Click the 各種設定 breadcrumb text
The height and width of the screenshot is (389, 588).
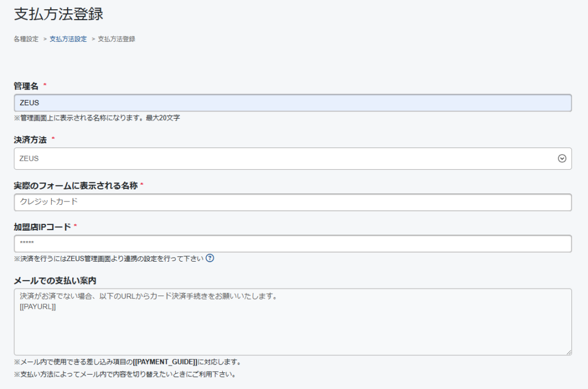coord(26,39)
